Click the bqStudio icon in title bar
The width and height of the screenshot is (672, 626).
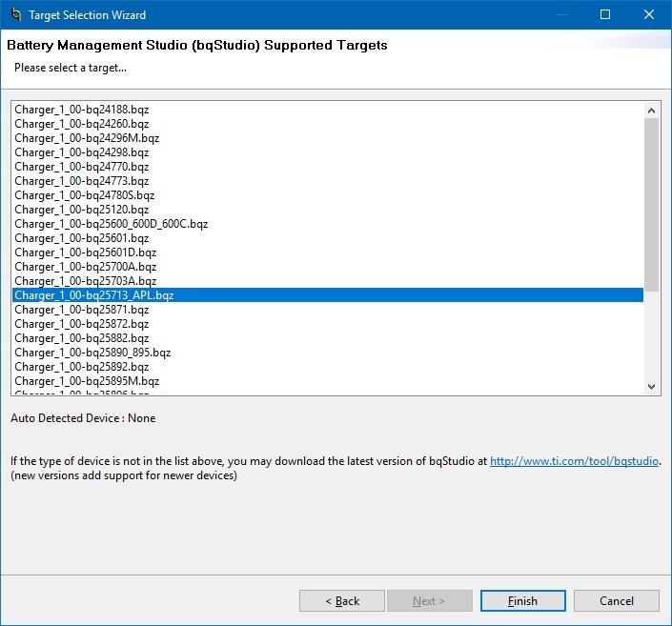[x=16, y=14]
